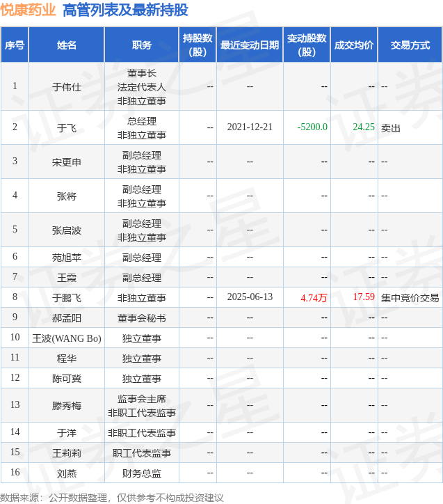Image resolution: width=443 pixels, height=504 pixels.
Task: Click the date 2021-12-21
Action: 250,127
